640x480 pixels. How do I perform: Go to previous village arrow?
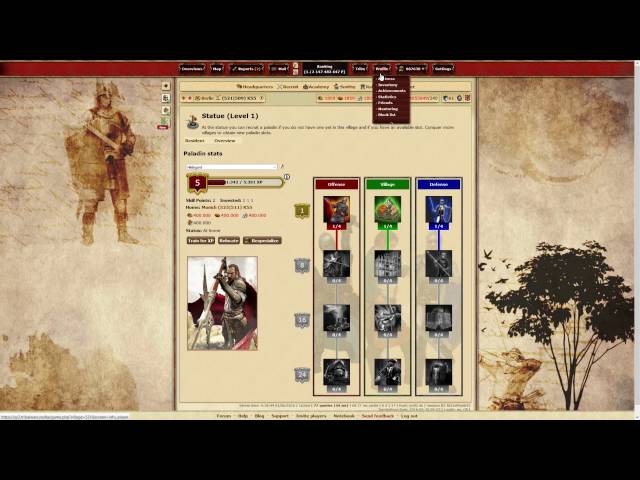184,98
